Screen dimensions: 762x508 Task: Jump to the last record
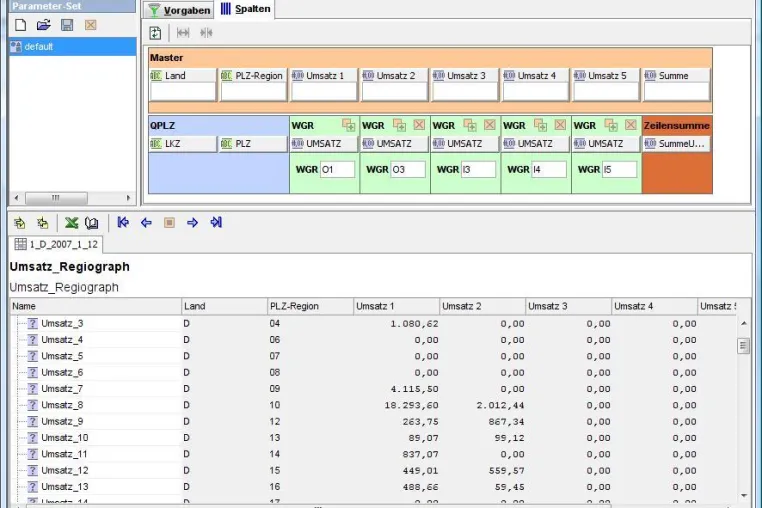click(216, 223)
